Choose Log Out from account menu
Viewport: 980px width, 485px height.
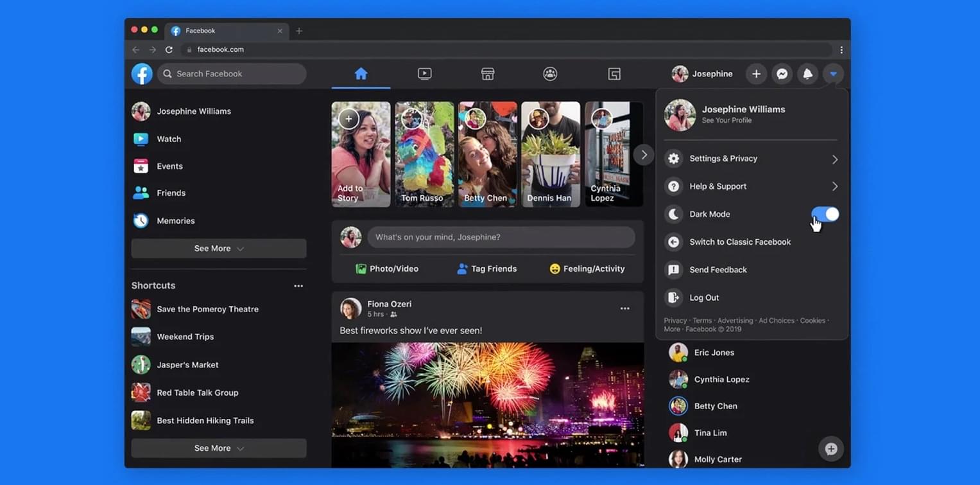pos(703,297)
